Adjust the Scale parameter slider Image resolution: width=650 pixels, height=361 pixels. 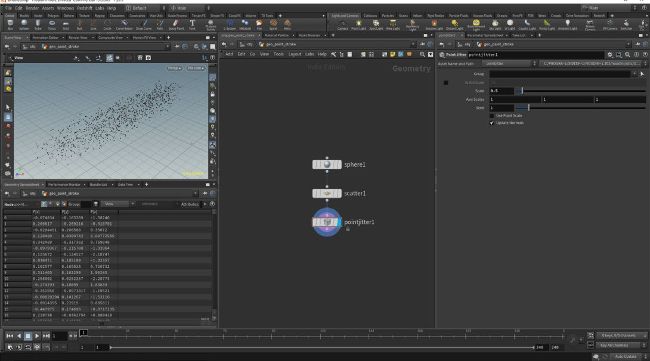point(581,90)
